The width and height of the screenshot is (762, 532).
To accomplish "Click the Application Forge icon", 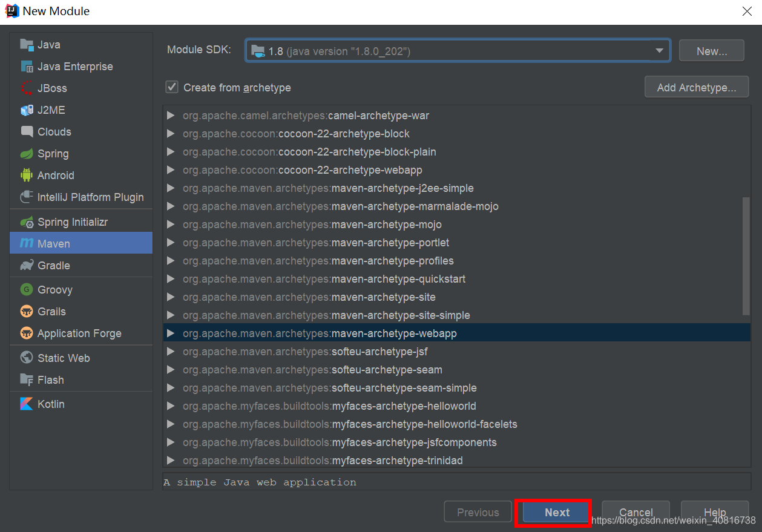I will (26, 333).
